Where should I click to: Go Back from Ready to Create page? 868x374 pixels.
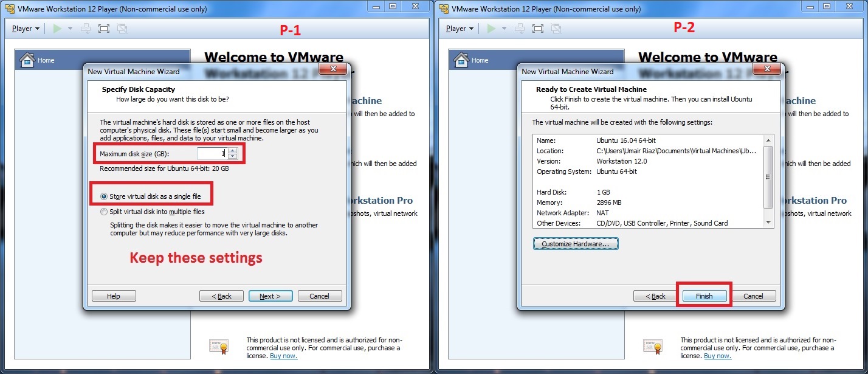point(655,296)
